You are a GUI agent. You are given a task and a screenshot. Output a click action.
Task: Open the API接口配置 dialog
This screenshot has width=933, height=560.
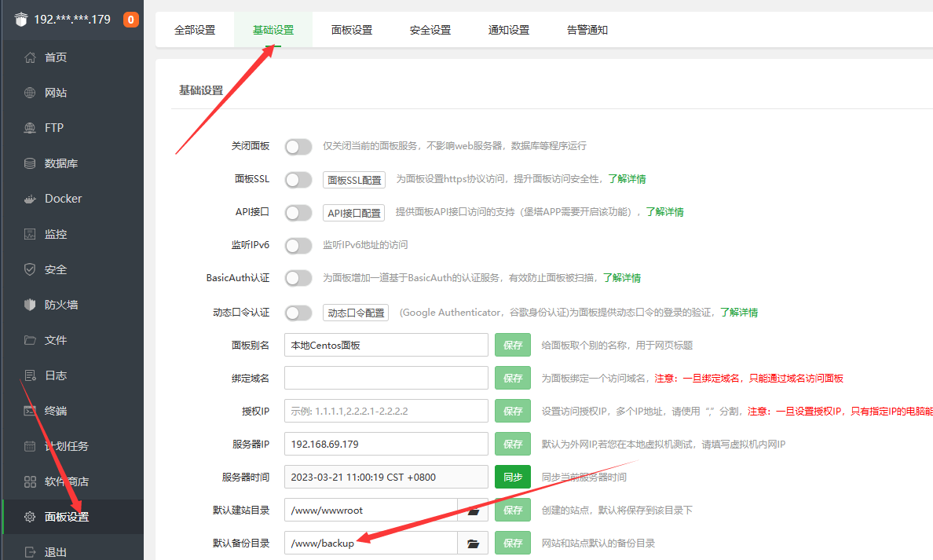(353, 212)
